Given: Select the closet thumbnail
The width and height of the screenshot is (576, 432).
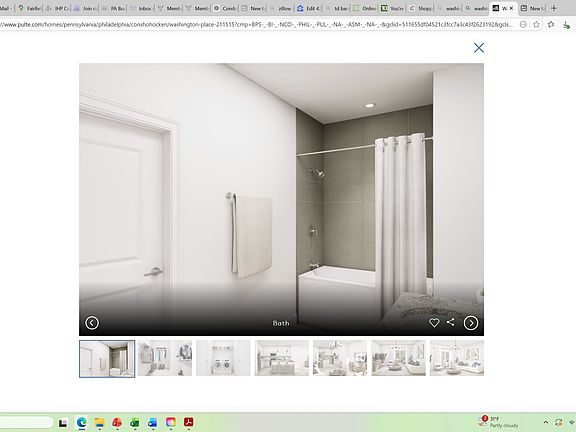Looking at the screenshot, I should click(165, 358).
